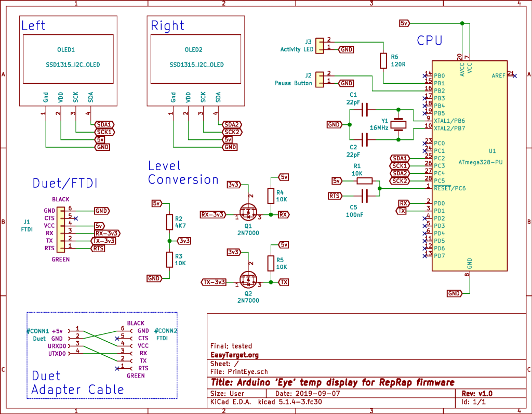Image resolution: width=532 pixels, height=414 pixels.
Task: Select resistor R4 10K symbol
Action: 271,196
